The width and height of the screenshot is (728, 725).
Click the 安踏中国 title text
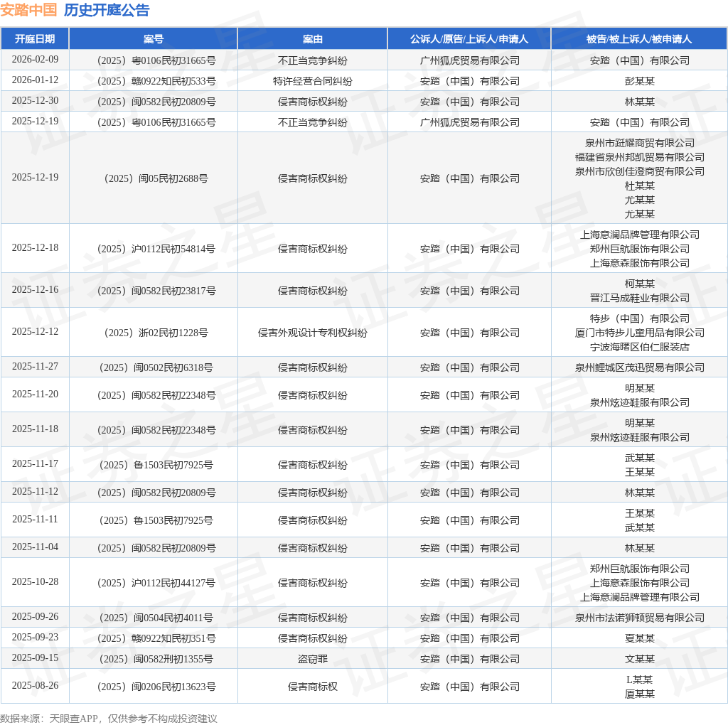[28, 10]
